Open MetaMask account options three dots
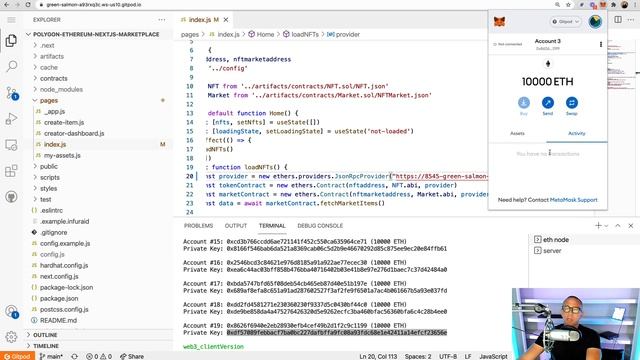Screen dimensions: 640x360 click(x=600, y=44)
